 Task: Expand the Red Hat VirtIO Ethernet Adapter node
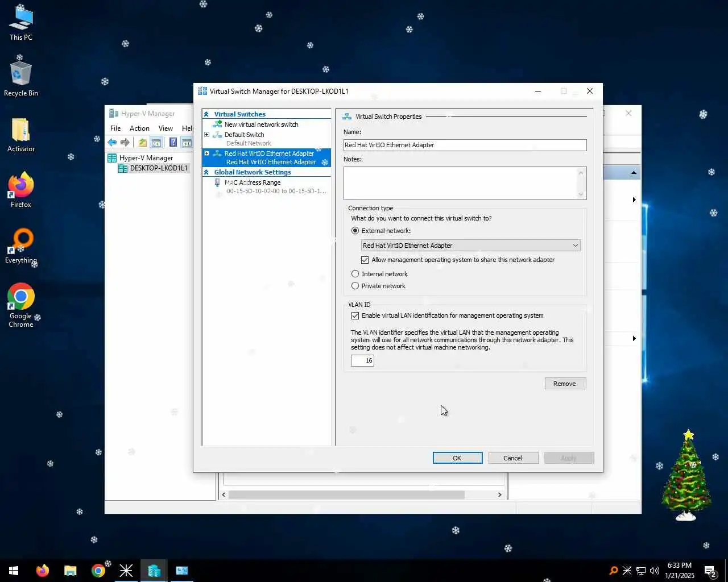[x=206, y=153]
